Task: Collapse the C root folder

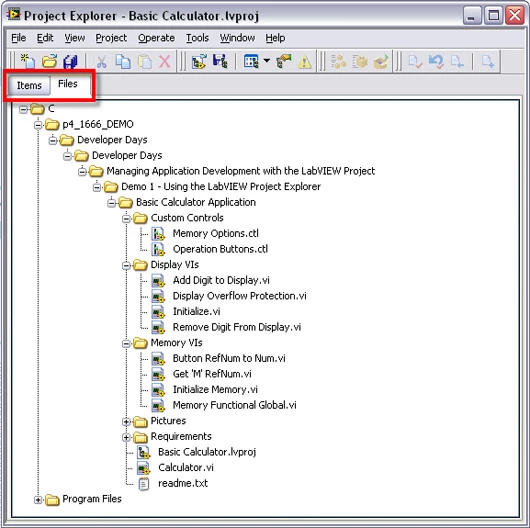Action: pos(23,109)
